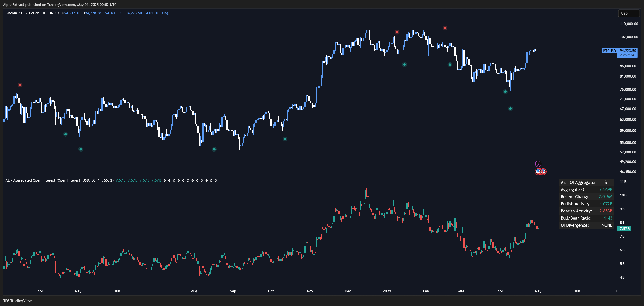Viewport: 644px width, 306px height.
Task: Click the OI Divergence NONE row
Action: pos(586,225)
